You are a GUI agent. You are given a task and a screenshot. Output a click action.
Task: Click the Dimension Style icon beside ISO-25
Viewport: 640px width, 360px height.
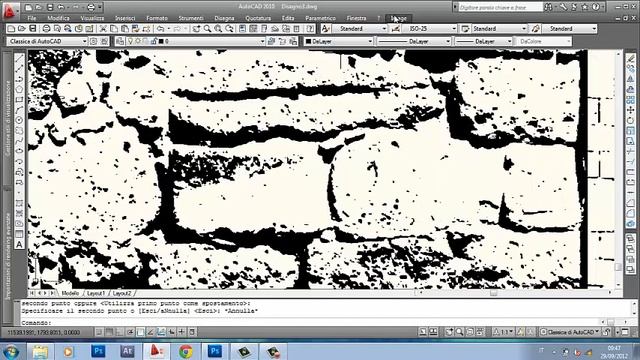click(395, 29)
